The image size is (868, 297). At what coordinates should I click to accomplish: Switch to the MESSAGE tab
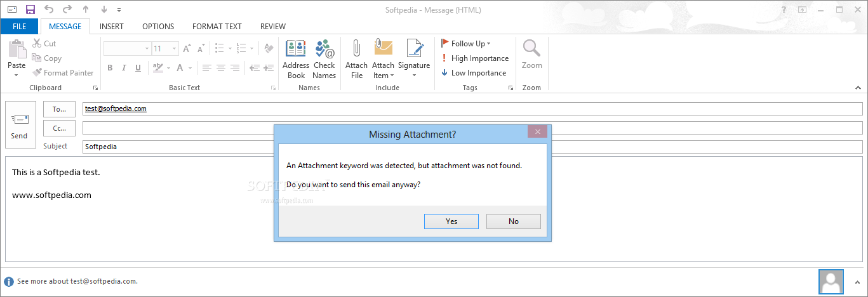coord(65,27)
